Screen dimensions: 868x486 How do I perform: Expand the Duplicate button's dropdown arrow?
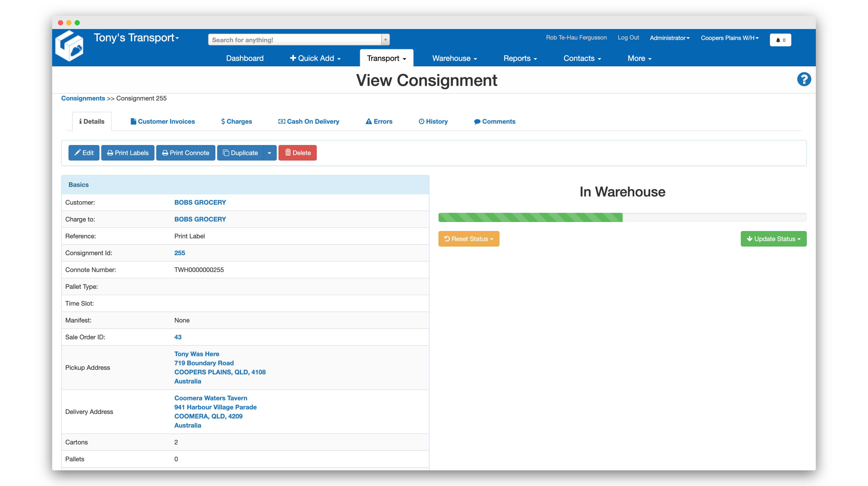tap(270, 153)
